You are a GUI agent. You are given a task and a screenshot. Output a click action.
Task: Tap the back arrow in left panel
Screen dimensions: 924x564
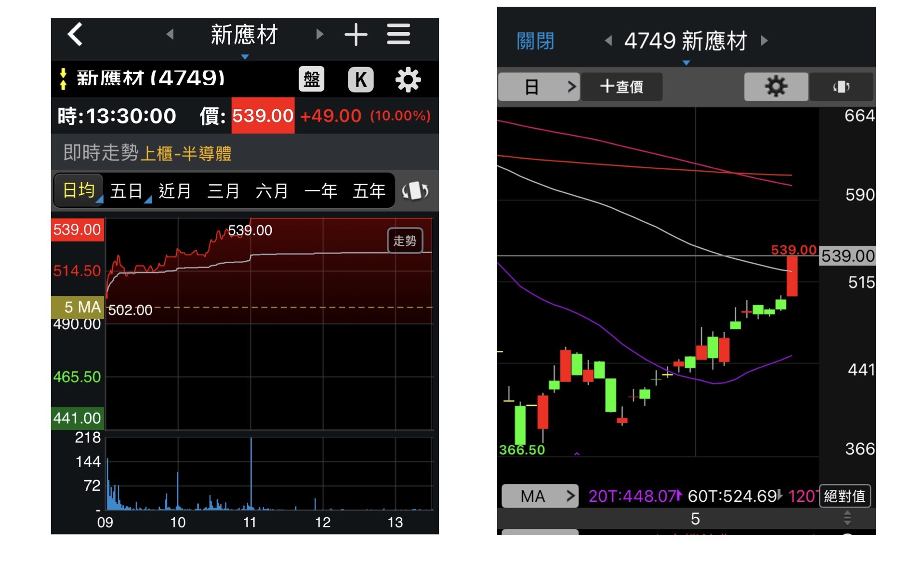[x=75, y=34]
